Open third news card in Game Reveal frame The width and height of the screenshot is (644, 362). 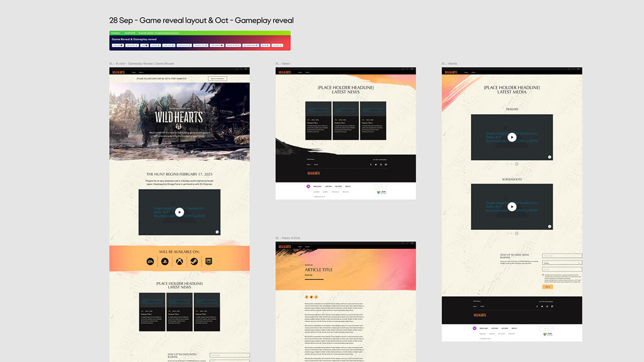[x=207, y=312]
